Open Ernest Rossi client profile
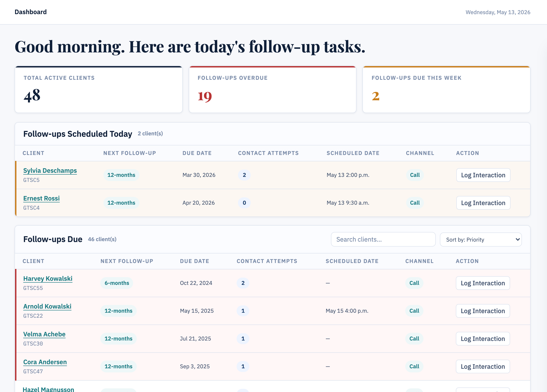Viewport: 547px width, 392px height. [41, 198]
